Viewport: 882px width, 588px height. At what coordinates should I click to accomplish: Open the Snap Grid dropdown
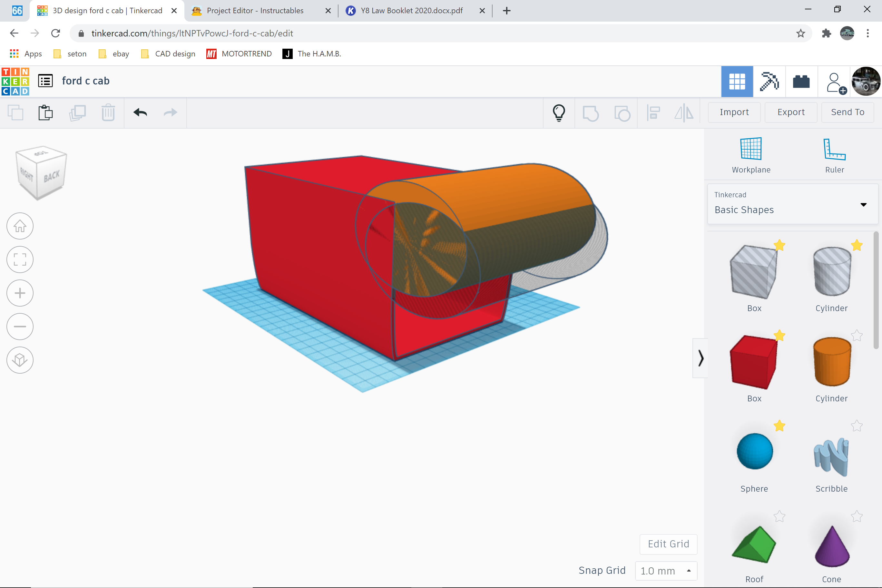666,570
